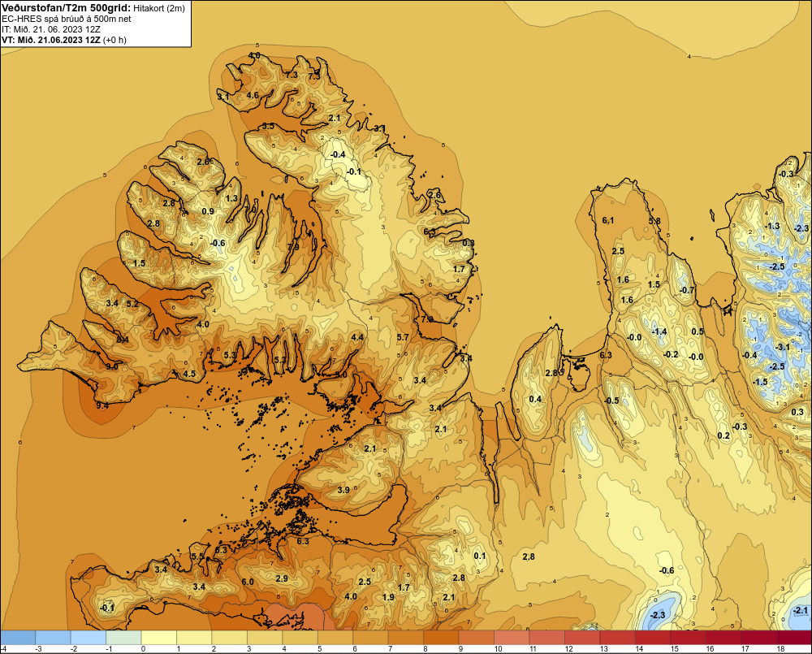812x654 pixels.
Task: Click the 'IT: Mið. 21. 06. 2023 12Z' line
Action: click(50, 29)
